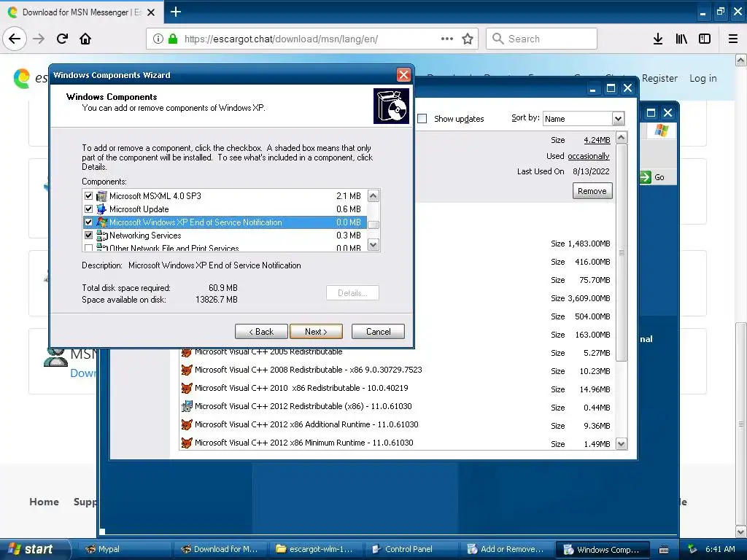The image size is (747, 560).
Task: Open the browser home page
Action: click(85, 39)
